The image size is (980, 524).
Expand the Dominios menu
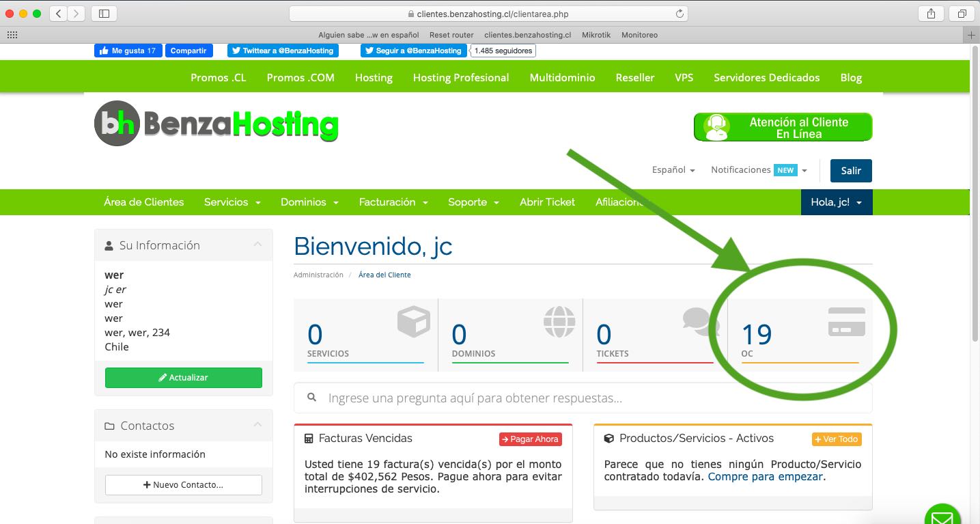[309, 202]
